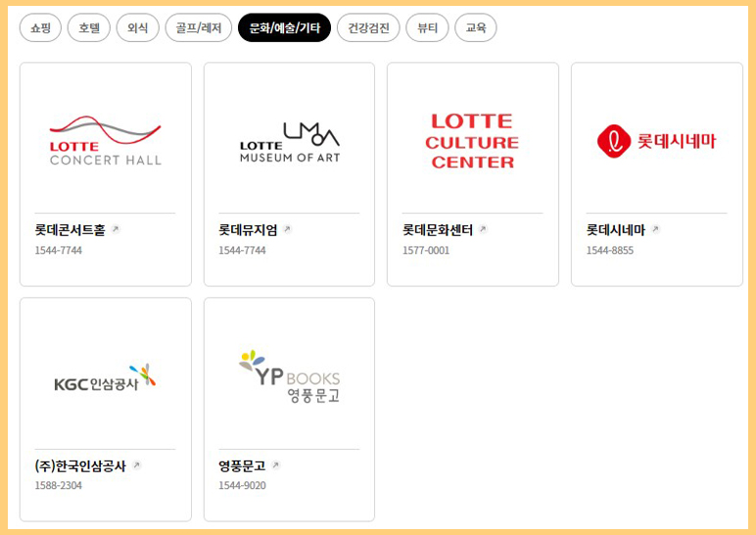
Task: Switch to the 쇼핑 category tab
Action: click(40, 28)
